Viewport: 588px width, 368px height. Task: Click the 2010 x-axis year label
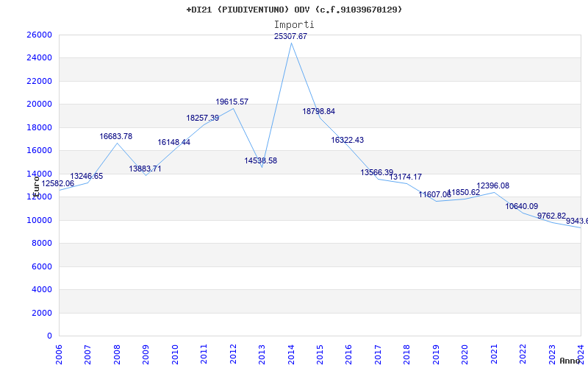tap(175, 355)
